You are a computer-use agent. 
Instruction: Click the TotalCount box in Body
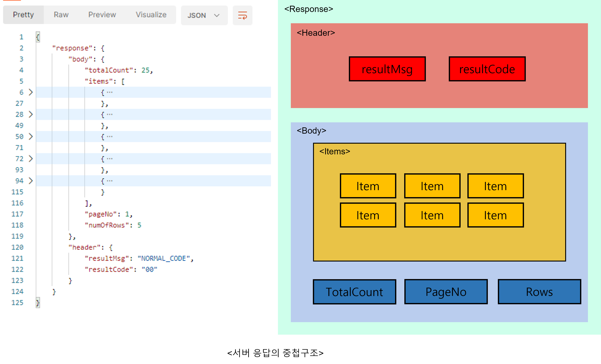[354, 292]
